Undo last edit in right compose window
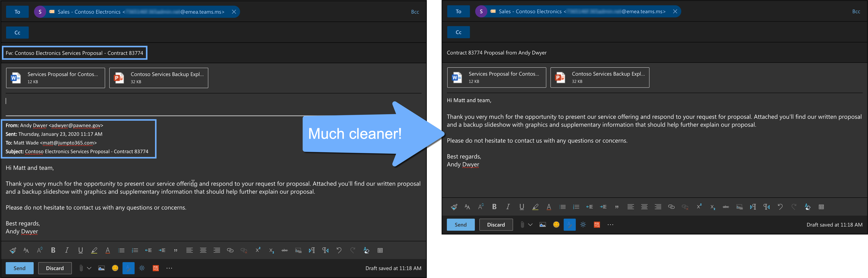The image size is (868, 278). (780, 207)
